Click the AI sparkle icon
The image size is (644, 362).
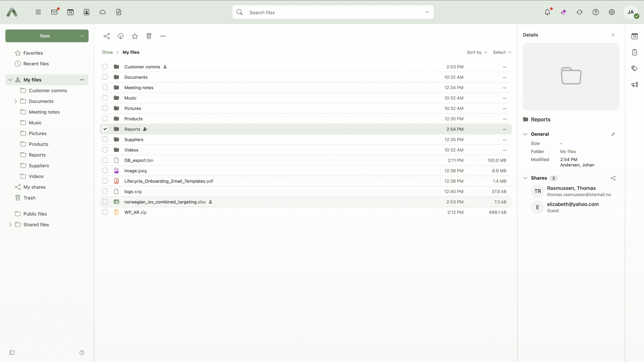pyautogui.click(x=563, y=12)
